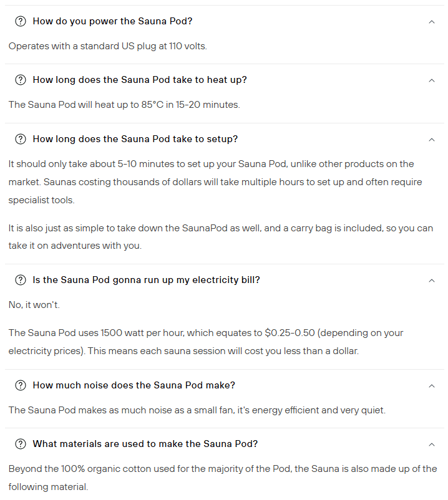Click question icon beside electricity bill question
This screenshot has height=500, width=448.
[21, 280]
